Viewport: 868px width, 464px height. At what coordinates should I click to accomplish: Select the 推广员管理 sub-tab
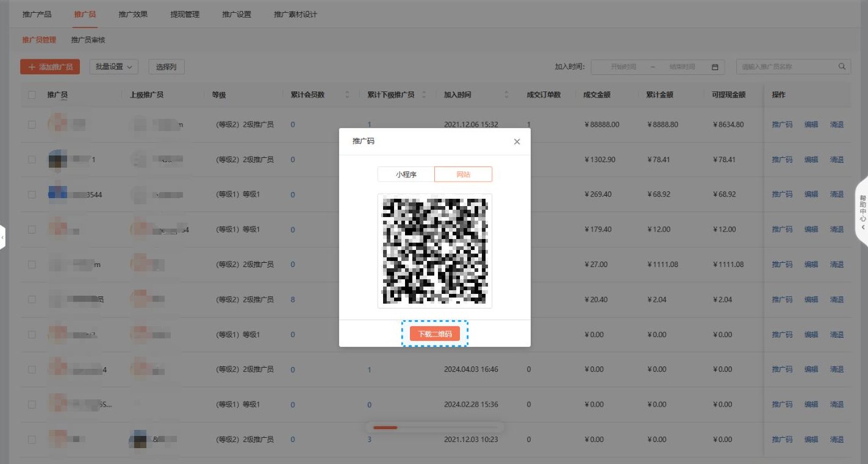coord(39,40)
